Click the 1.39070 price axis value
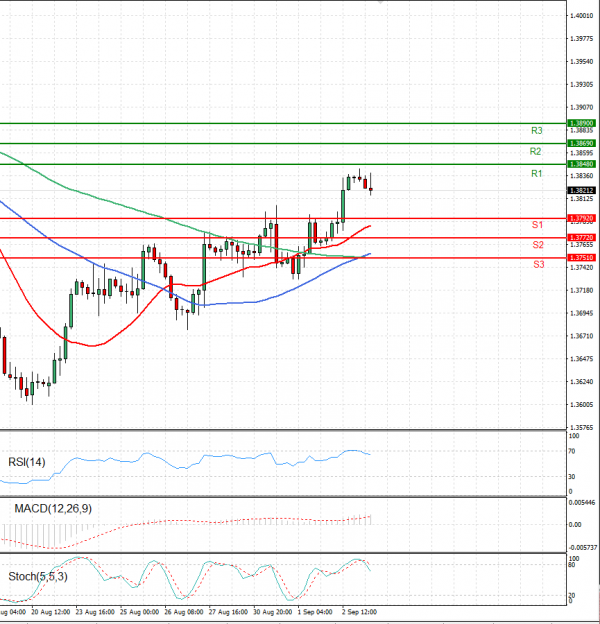This screenshot has width=600, height=624. 581,107
